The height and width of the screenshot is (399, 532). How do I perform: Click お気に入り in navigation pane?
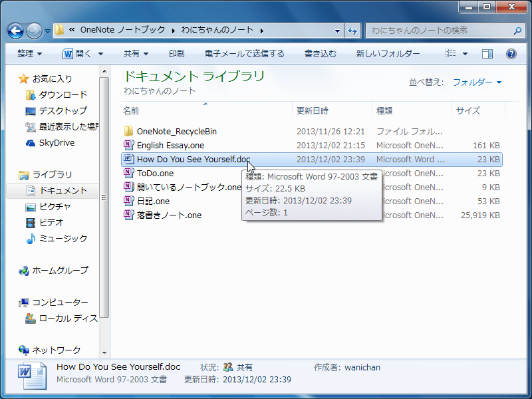[x=53, y=78]
